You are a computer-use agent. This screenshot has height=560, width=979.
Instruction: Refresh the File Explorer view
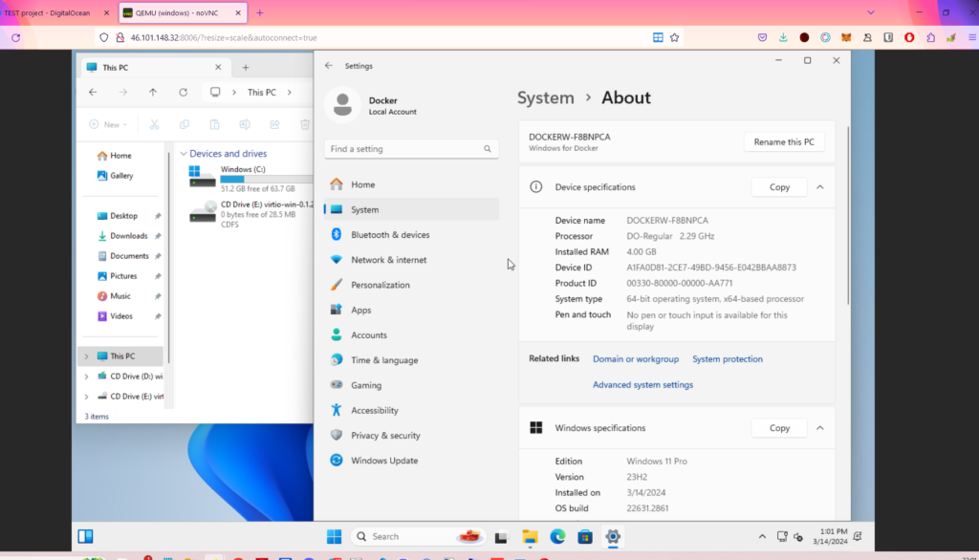tap(183, 92)
